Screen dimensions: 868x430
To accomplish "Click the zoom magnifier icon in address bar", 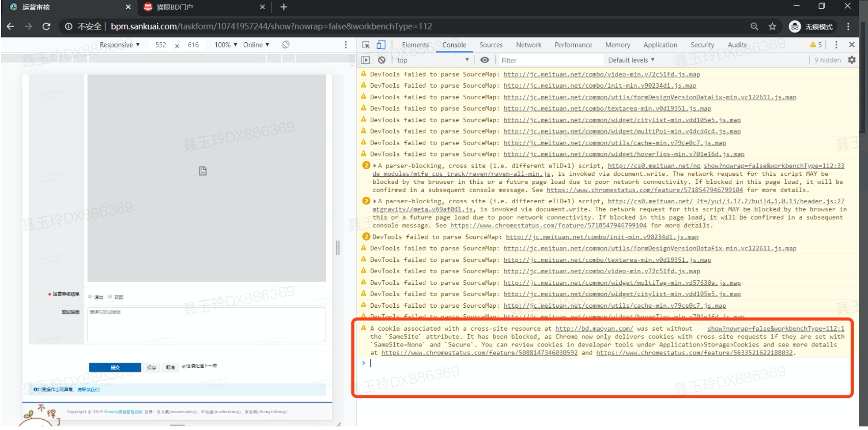I will tap(754, 26).
